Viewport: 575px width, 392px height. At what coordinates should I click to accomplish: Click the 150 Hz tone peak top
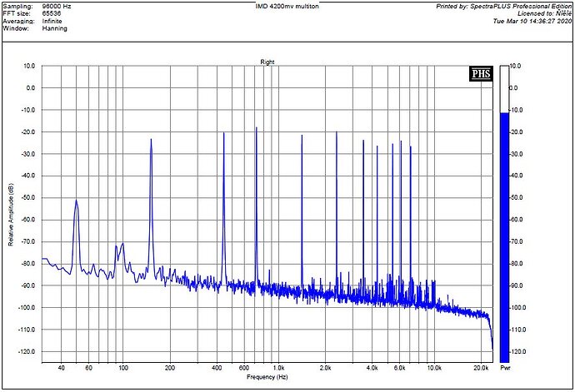pos(151,140)
